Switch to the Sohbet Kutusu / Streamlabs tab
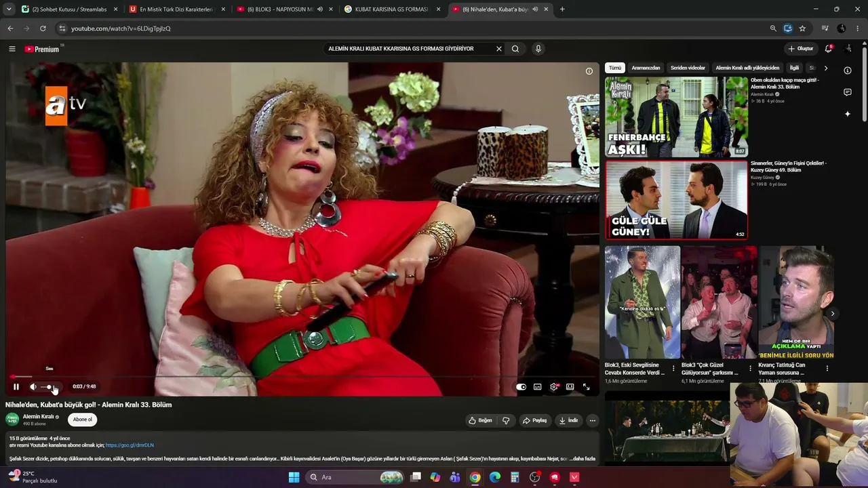The image size is (868, 488). [x=71, y=9]
